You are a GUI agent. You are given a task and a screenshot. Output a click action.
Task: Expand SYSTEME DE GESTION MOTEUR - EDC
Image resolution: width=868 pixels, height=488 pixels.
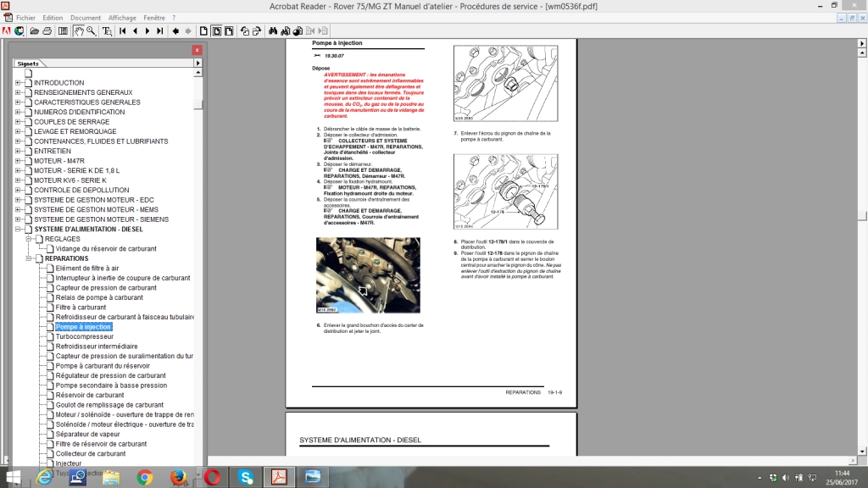pos(18,200)
